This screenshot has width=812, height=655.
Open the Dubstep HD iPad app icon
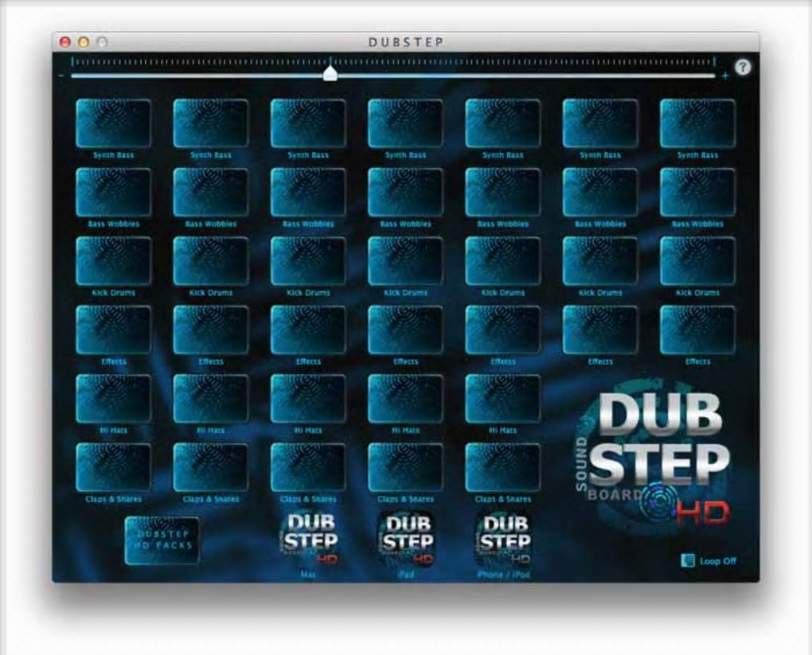coord(406,539)
